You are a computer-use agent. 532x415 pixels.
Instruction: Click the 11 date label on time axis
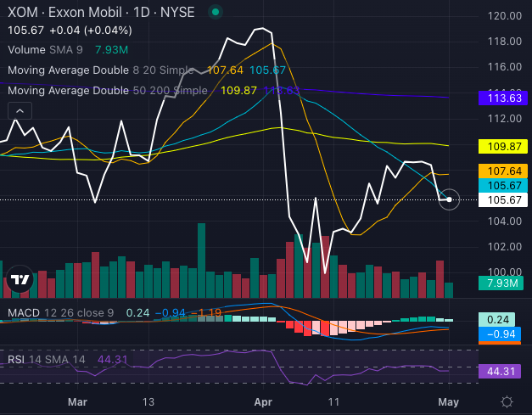(333, 402)
